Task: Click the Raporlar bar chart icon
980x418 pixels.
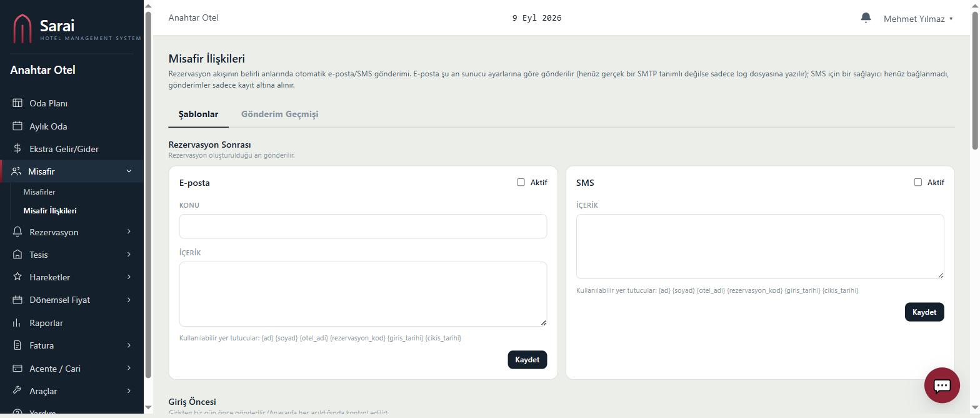Action: [17, 323]
